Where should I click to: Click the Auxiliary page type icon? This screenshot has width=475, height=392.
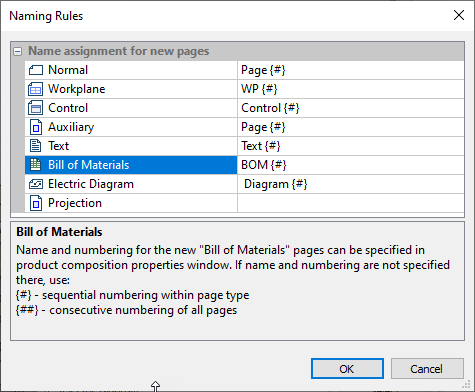pyautogui.click(x=36, y=127)
